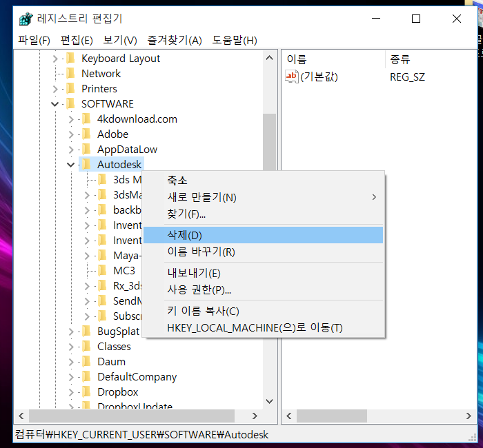Choose 이름 바꾸기(R) to rename key
This screenshot has height=448, width=483.
[264, 252]
